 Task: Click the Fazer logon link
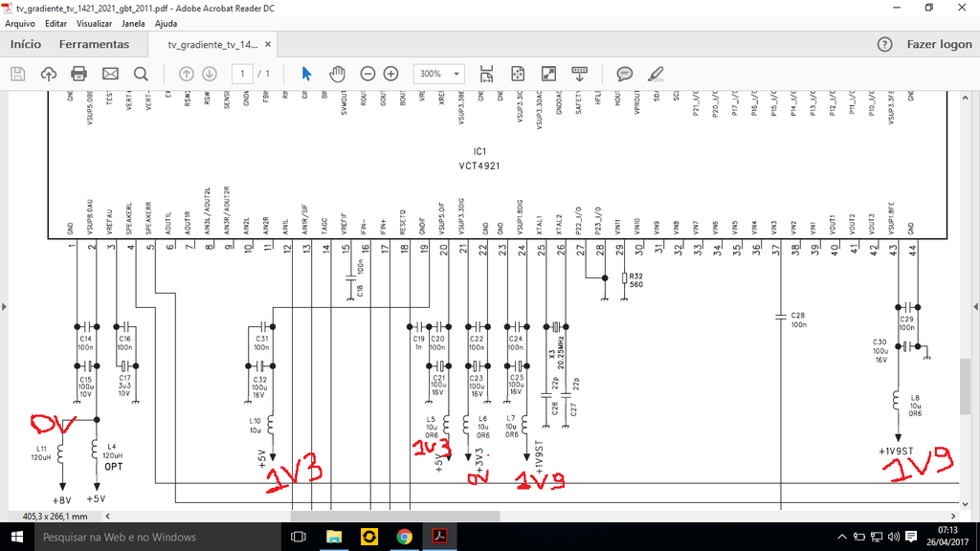940,44
